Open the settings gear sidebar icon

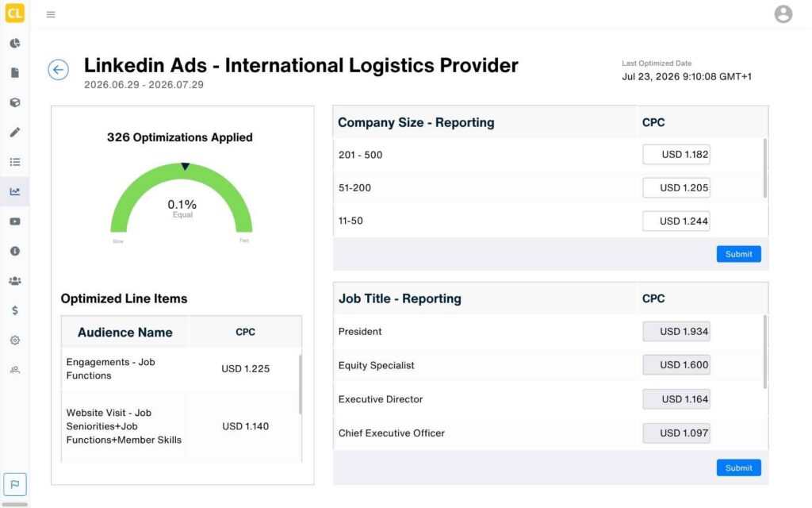coord(15,340)
